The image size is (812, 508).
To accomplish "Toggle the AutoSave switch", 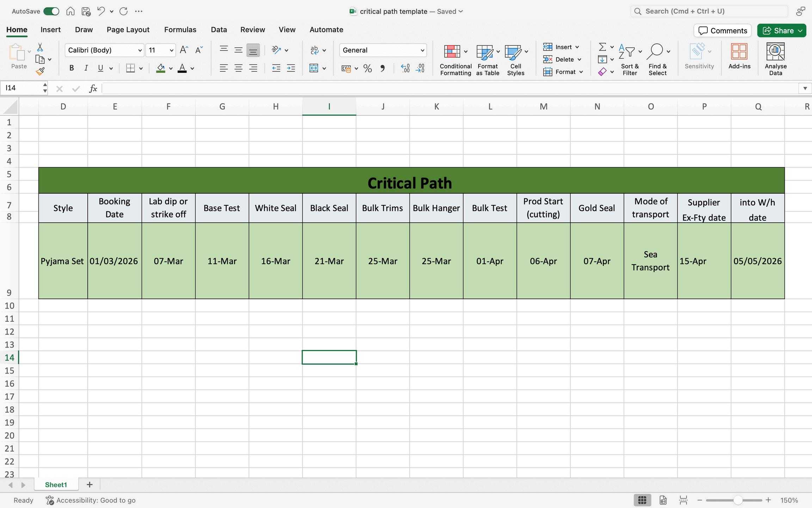I will point(51,11).
